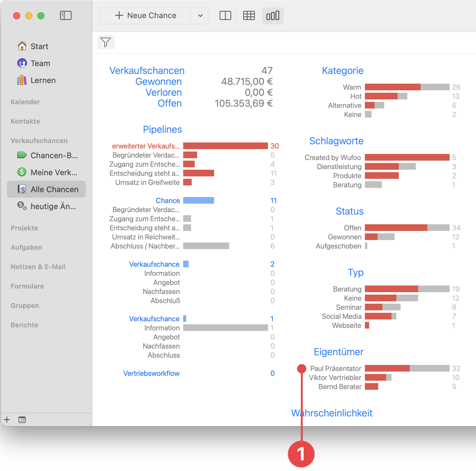Click the Meine Verk... dollar icon
476x471 pixels.
point(22,172)
